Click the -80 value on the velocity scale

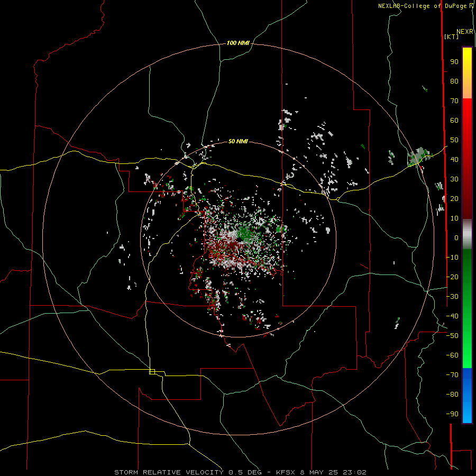[x=452, y=395]
